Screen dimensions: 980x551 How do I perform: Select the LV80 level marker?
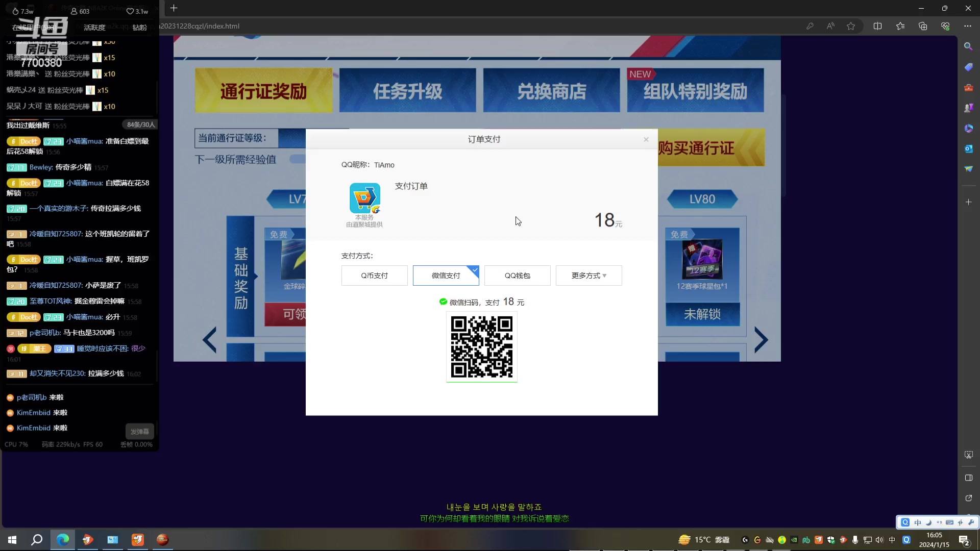(x=702, y=199)
